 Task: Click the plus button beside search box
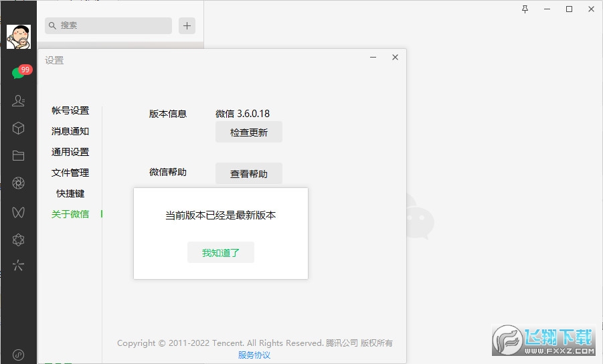(x=187, y=25)
